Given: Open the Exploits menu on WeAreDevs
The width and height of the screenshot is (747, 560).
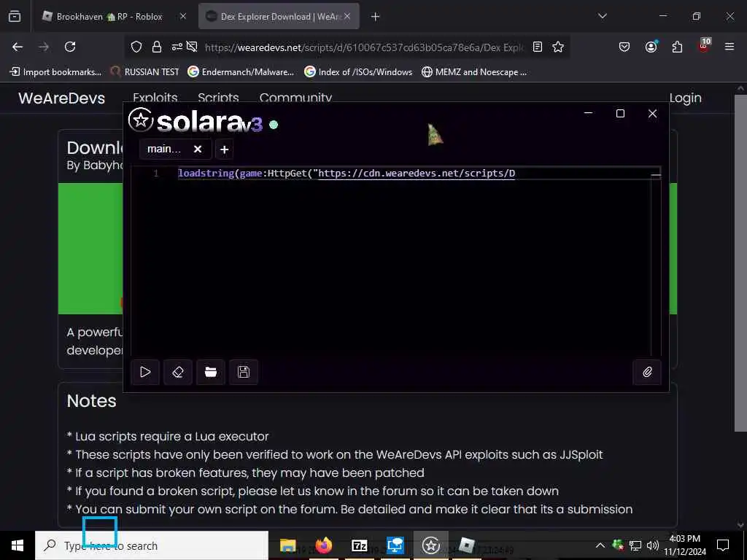Looking at the screenshot, I should 155,97.
